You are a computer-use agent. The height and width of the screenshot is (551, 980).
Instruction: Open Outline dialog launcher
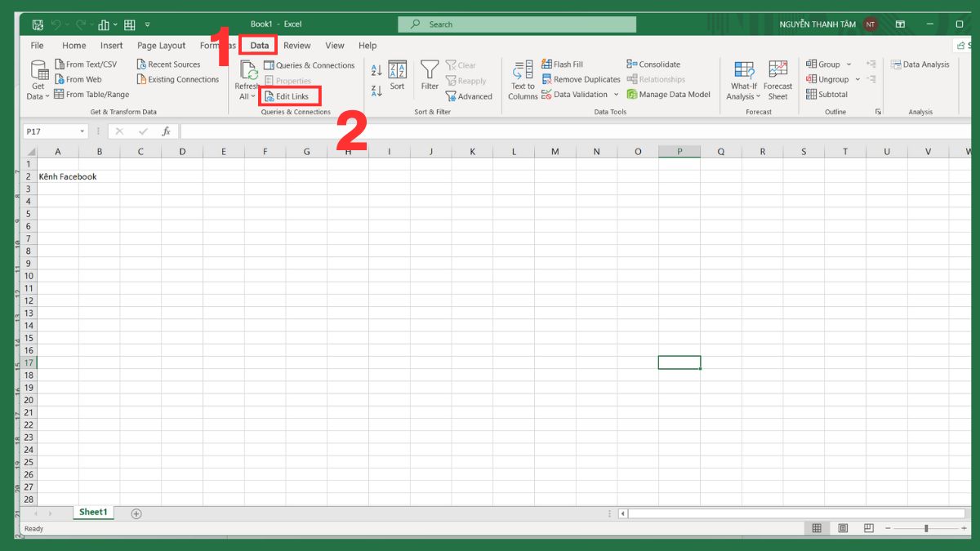879,112
